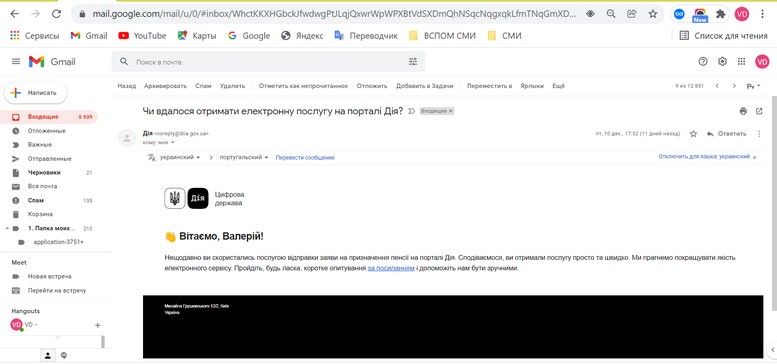This screenshot has height=364, width=777.
Task: Bookmark this page with star icon
Action: point(653,14)
